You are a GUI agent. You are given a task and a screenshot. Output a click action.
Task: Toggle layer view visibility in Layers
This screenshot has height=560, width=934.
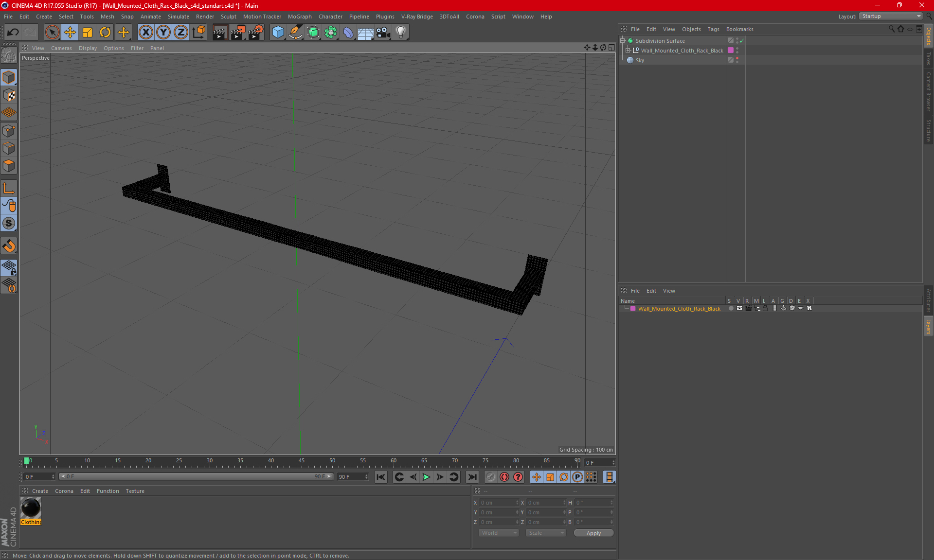point(739,308)
